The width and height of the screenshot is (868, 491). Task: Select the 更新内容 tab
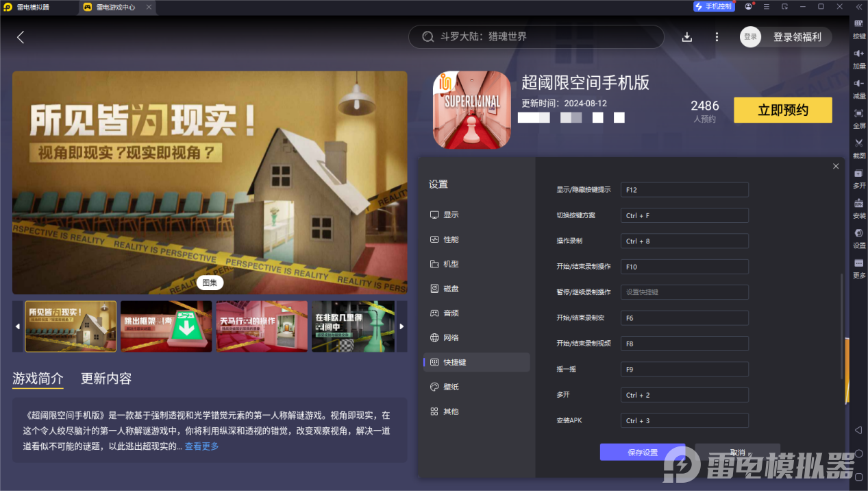coord(106,379)
